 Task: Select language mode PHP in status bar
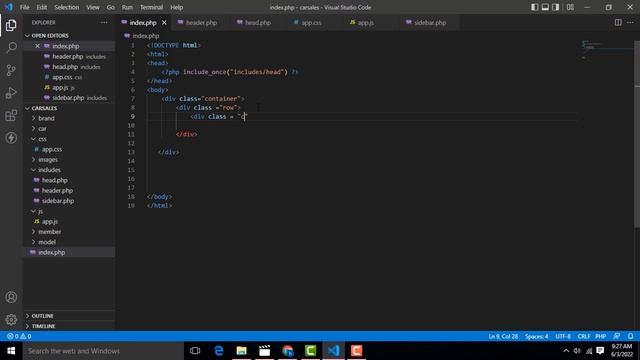[600, 336]
